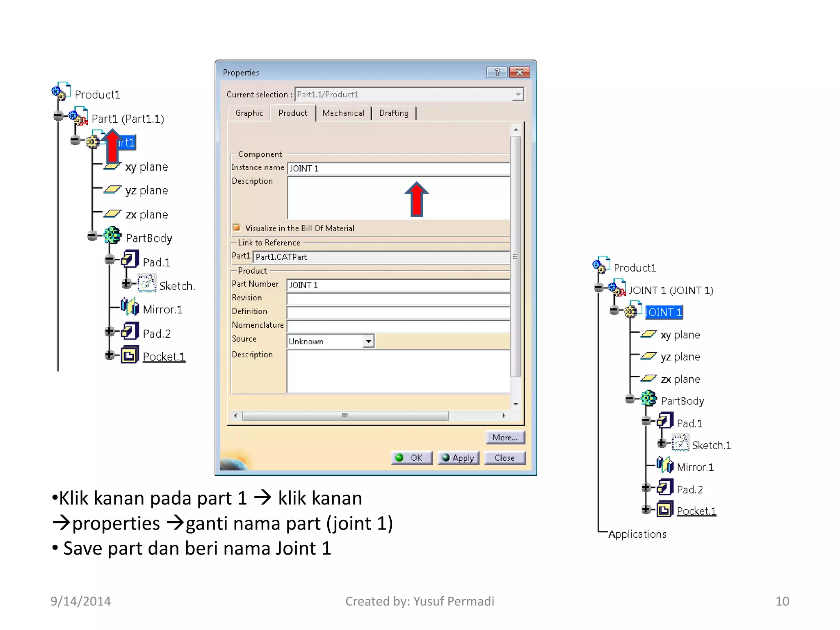840x630 pixels.
Task: Click the Pad.2 icon in right tree
Action: (665, 487)
